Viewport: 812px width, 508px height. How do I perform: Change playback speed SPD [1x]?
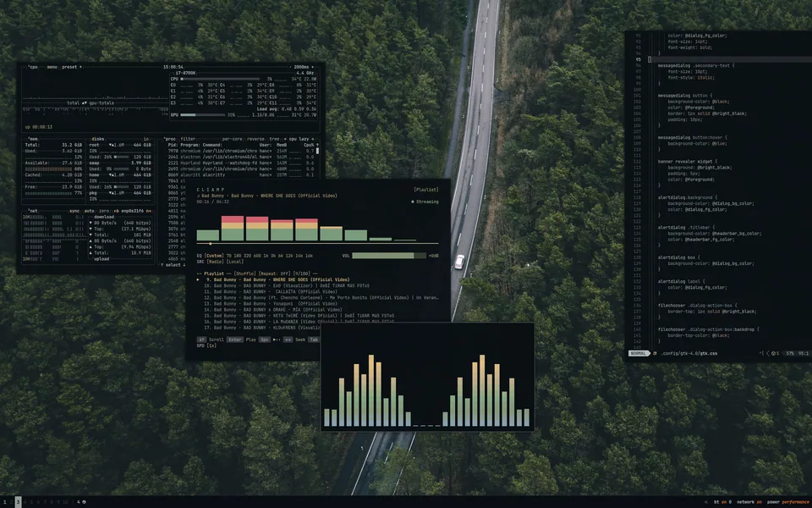pos(206,345)
